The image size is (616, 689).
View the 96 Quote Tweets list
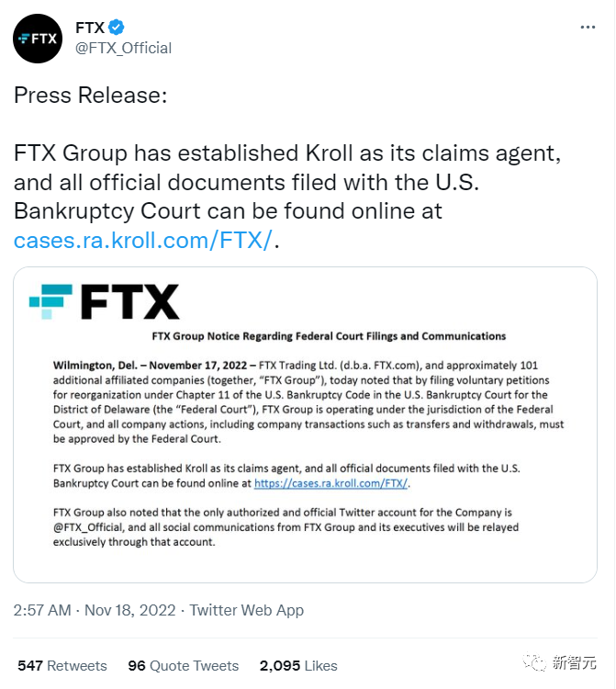[x=184, y=666]
